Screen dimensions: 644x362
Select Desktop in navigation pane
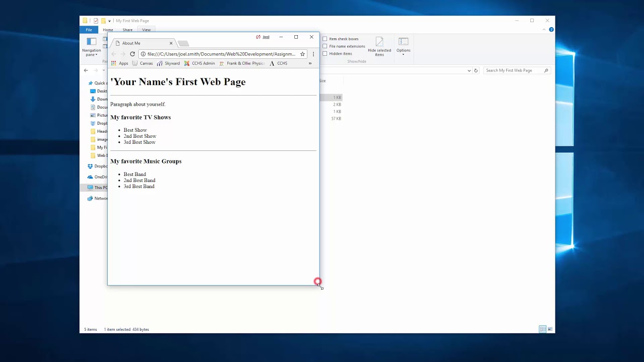coord(99,91)
